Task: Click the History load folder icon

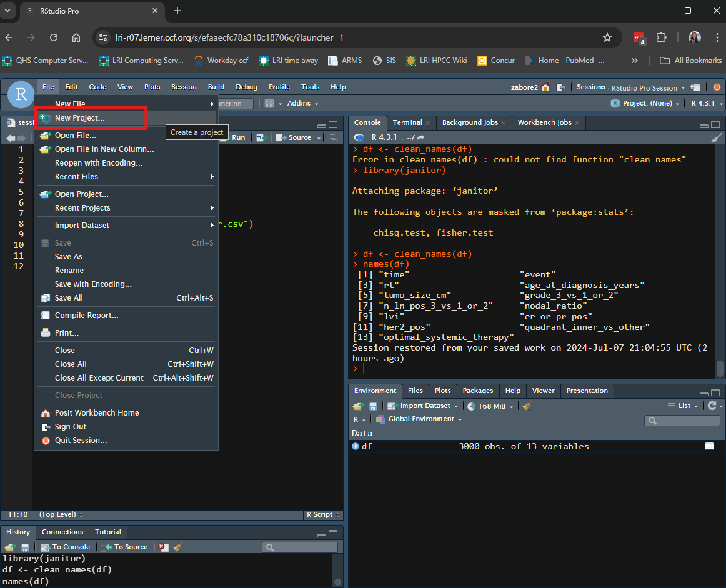Action: [10, 547]
